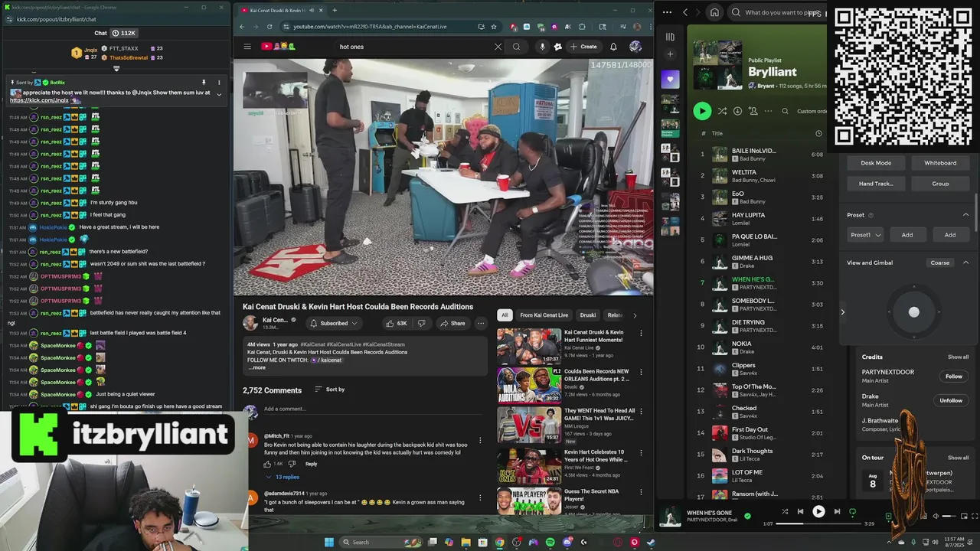Click Whiteboard button
The image size is (980, 551).
pos(940,163)
